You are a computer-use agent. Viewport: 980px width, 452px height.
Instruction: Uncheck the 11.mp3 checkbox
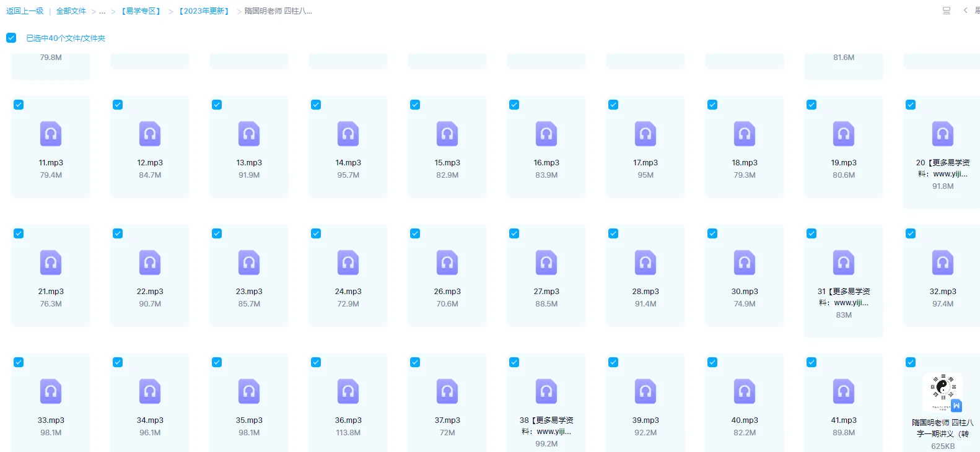19,105
